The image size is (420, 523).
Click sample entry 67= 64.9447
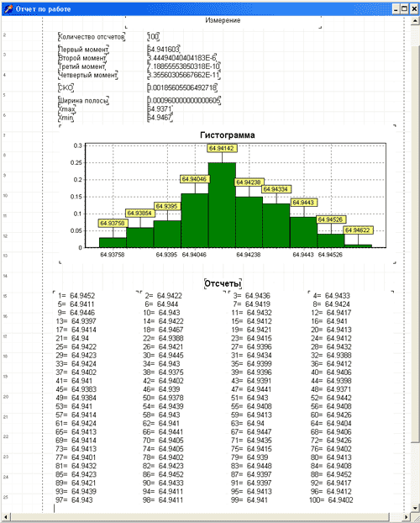click(251, 432)
